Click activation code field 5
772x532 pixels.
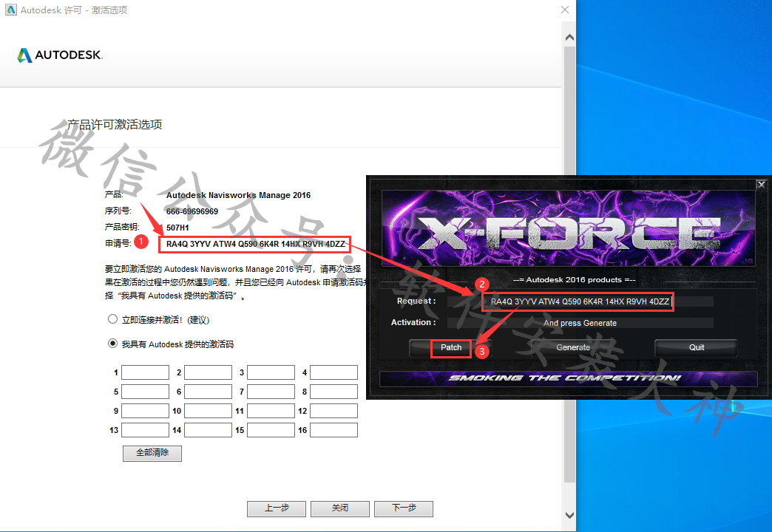[x=145, y=392]
